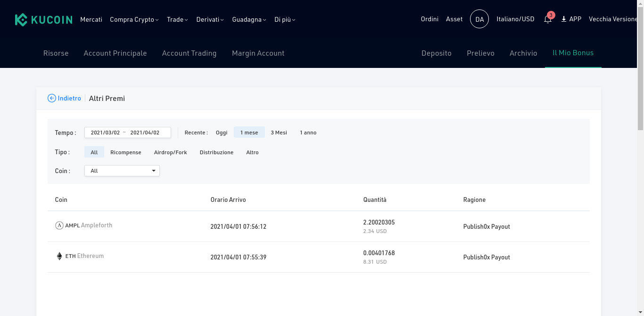Click the Orario Arrivo column header
This screenshot has width=644, height=316.
coord(228,200)
